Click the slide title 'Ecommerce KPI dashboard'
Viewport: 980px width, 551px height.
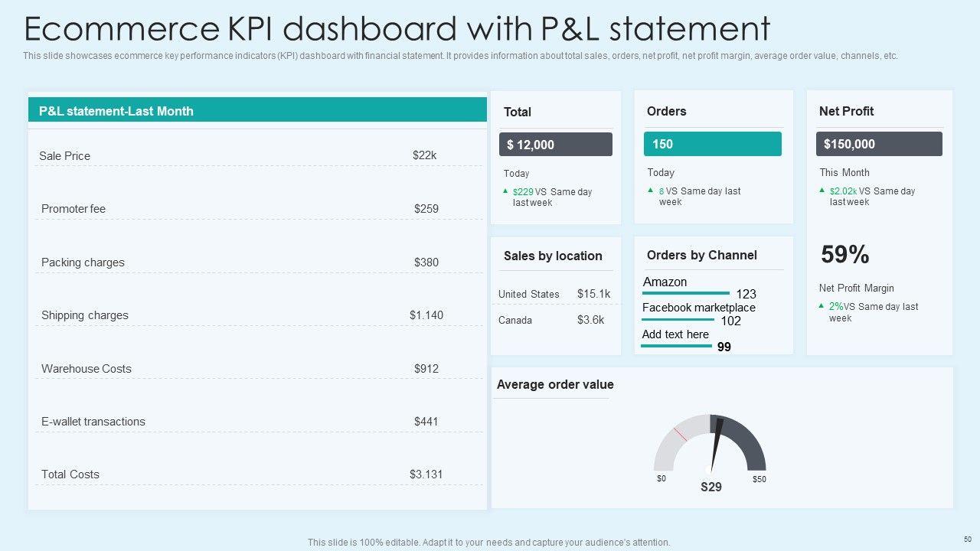pyautogui.click(x=397, y=29)
